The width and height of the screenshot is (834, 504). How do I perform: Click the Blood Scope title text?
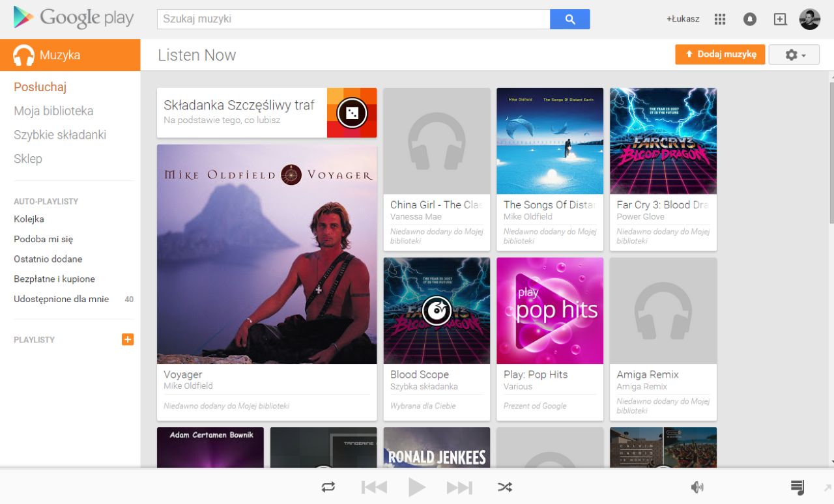coord(420,374)
